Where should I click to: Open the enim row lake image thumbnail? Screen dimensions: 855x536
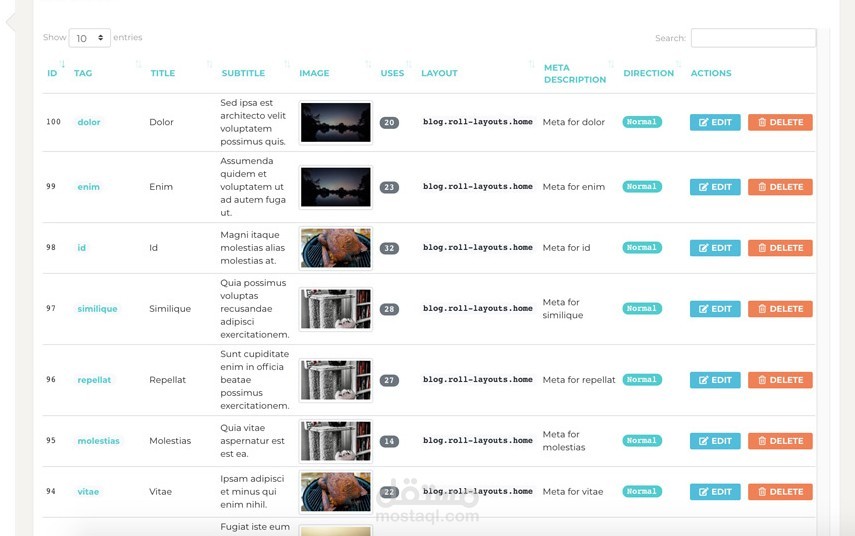click(x=335, y=186)
